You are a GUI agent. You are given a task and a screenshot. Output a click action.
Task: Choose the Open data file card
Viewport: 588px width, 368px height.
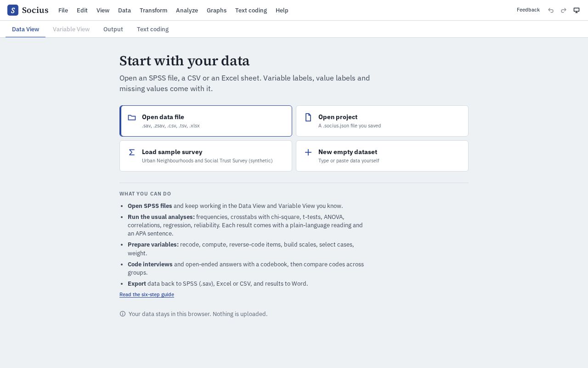pyautogui.click(x=206, y=121)
